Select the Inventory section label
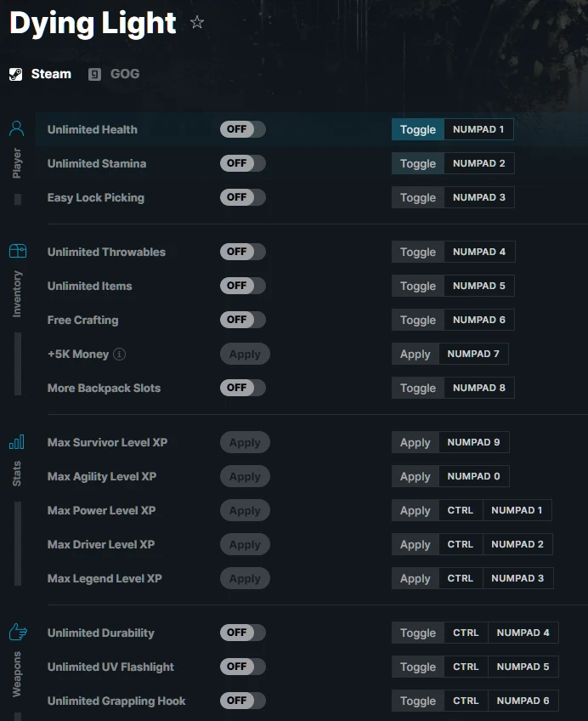Viewport: 588px width, 721px height. (17, 294)
